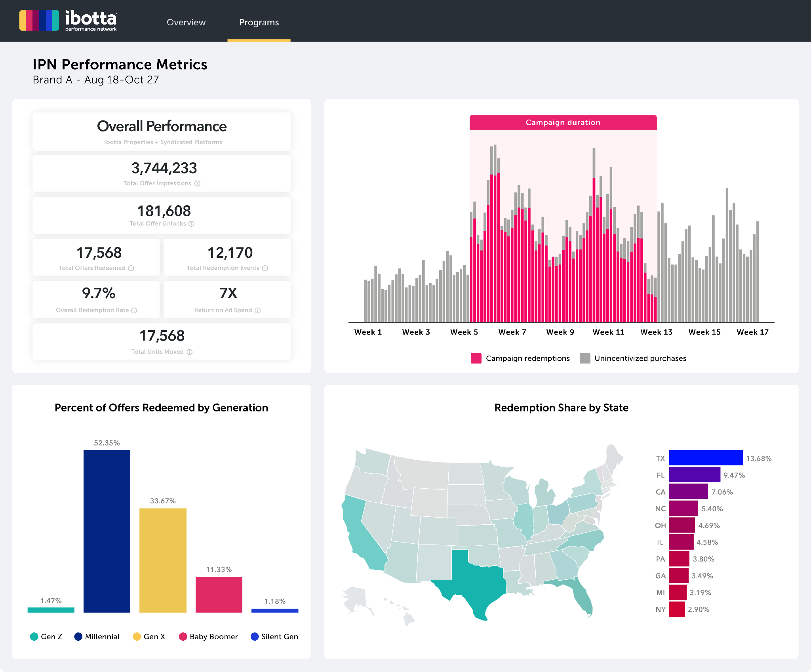811x672 pixels.
Task: Select the Programs tab
Action: 259,23
